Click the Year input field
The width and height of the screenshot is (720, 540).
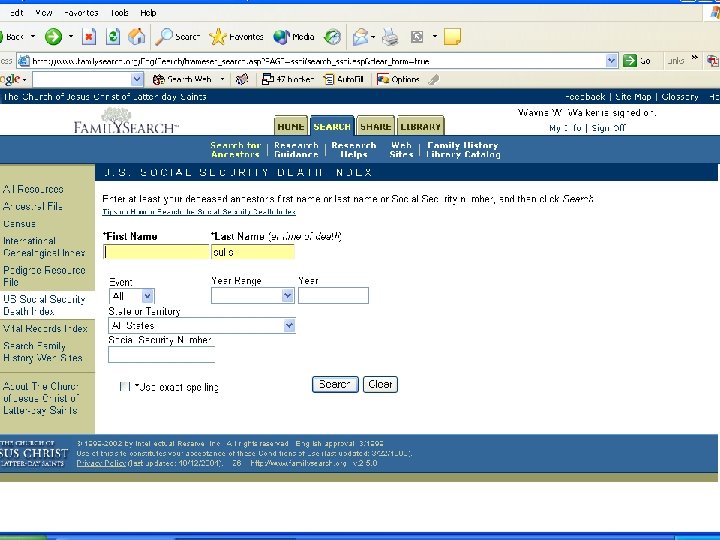[333, 296]
